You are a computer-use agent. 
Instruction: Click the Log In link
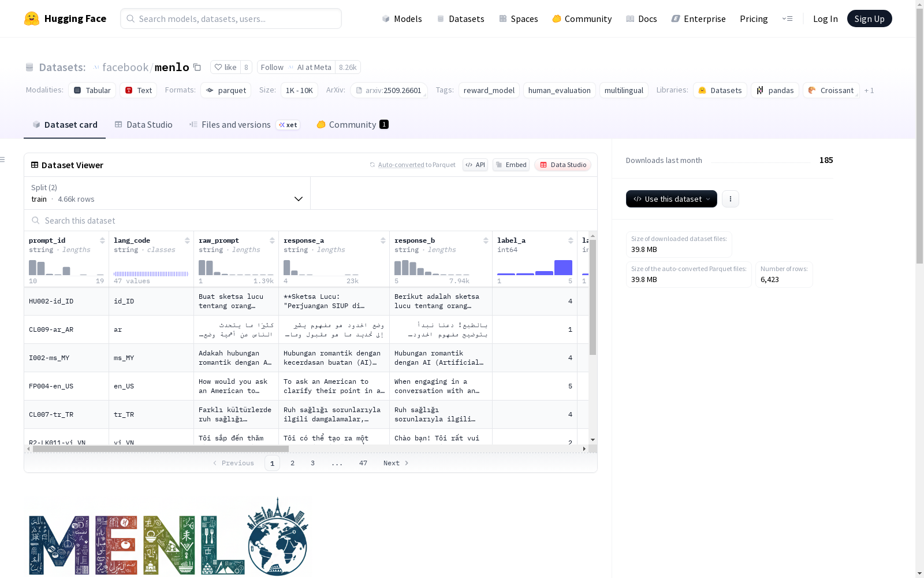coord(825,18)
